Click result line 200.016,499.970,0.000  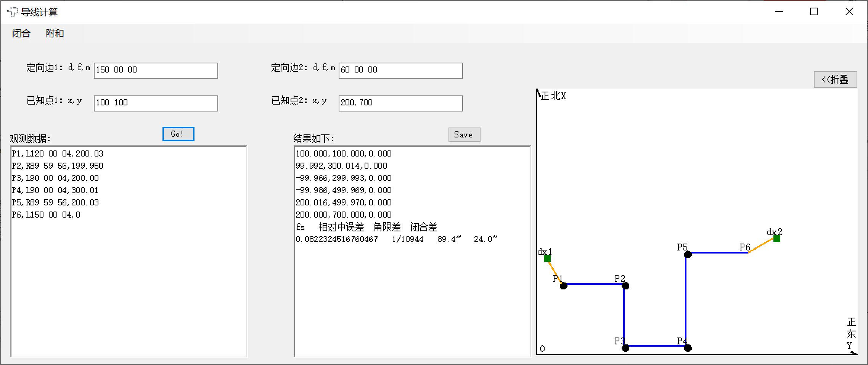(x=344, y=202)
